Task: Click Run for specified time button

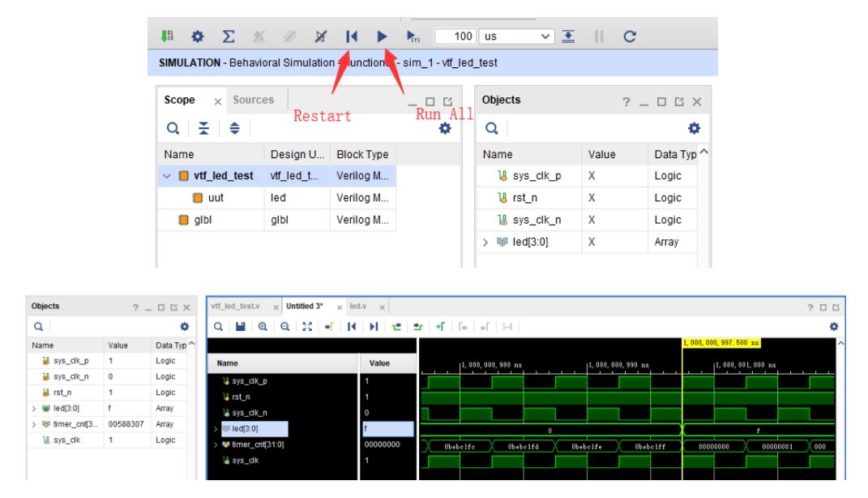Action: [413, 36]
